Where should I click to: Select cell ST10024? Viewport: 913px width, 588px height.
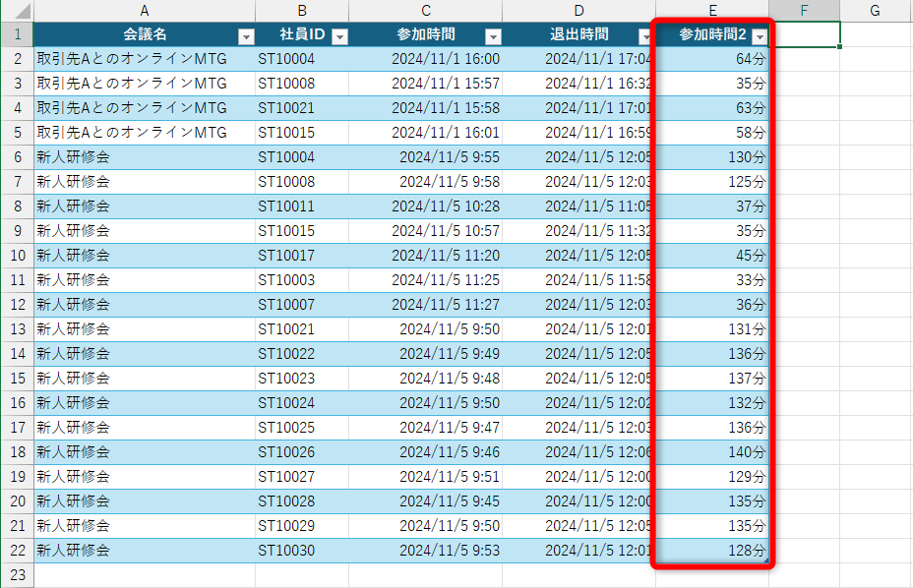302,403
